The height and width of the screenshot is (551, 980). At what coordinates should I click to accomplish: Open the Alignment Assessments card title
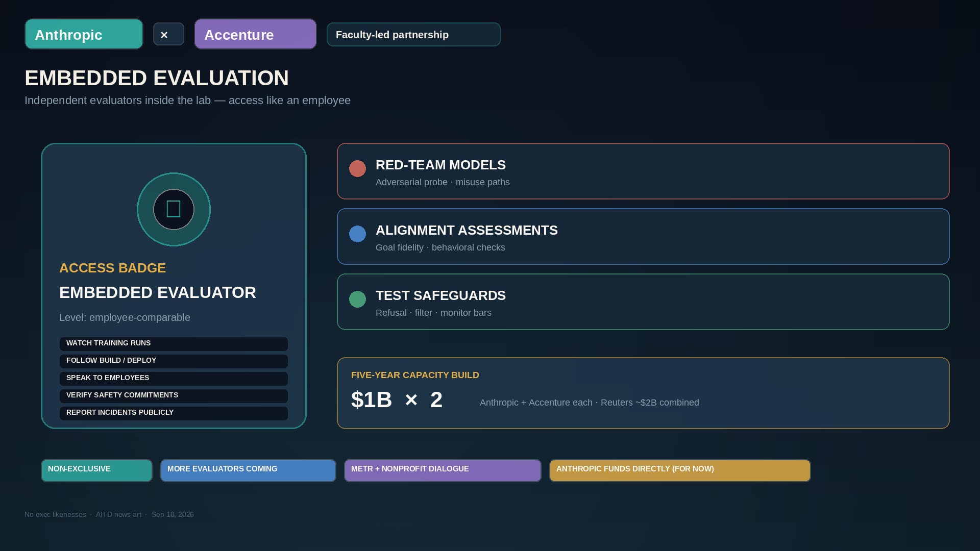click(467, 230)
